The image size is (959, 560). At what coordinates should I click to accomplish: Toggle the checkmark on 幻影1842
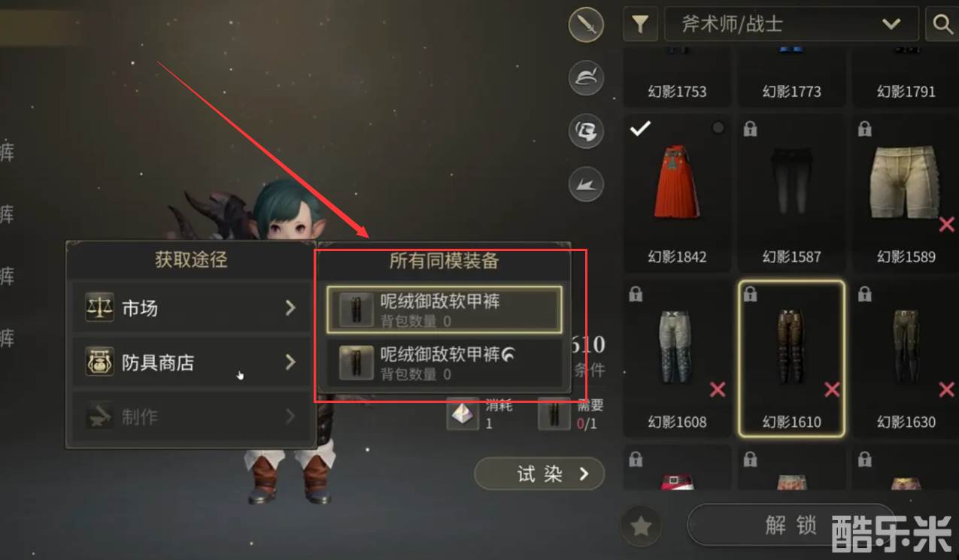[640, 129]
